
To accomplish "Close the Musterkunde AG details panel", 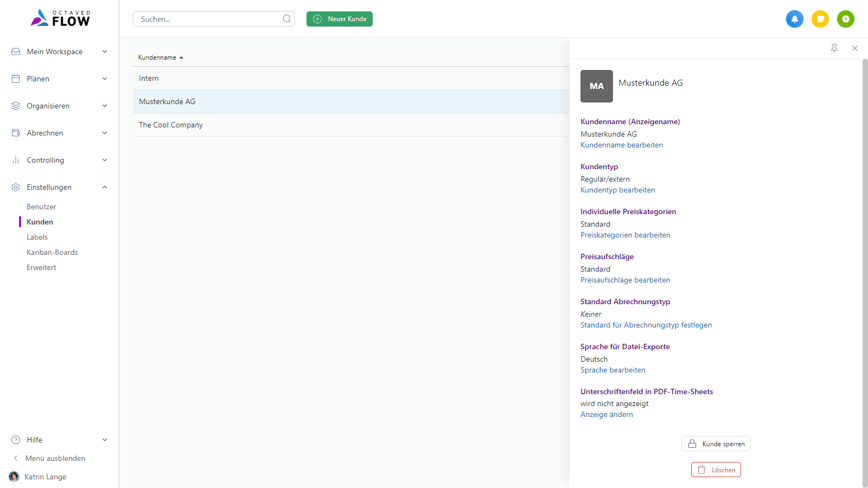I will coord(855,48).
